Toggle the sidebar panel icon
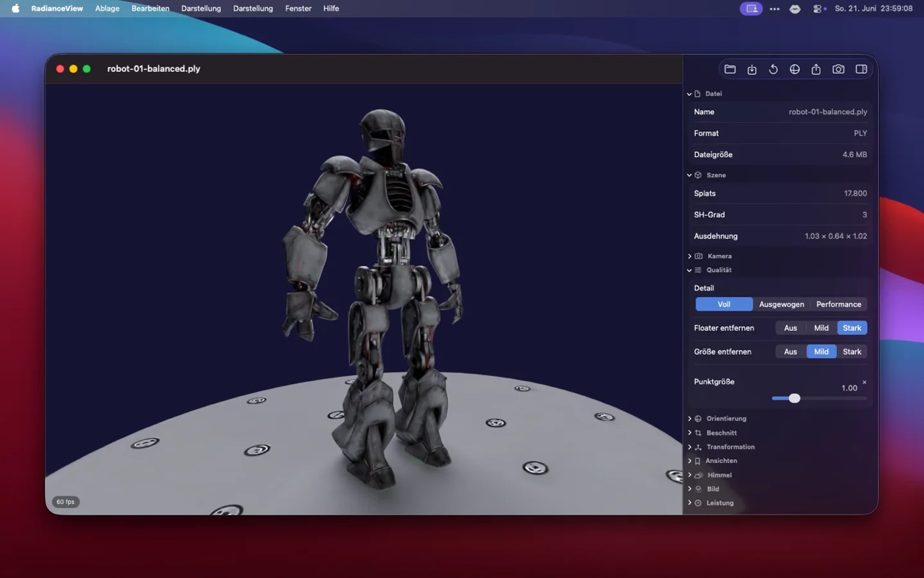Image resolution: width=924 pixels, height=578 pixels. [x=861, y=69]
